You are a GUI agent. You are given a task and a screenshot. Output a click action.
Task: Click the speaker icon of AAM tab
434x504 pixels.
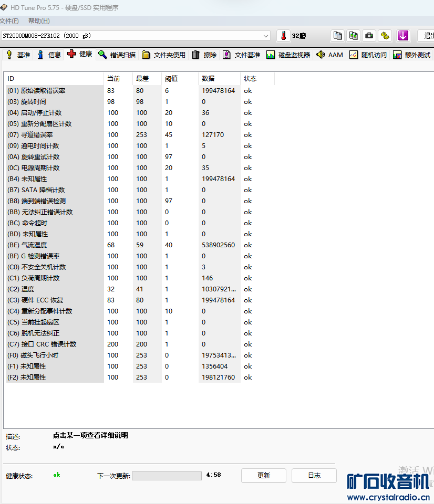point(321,55)
